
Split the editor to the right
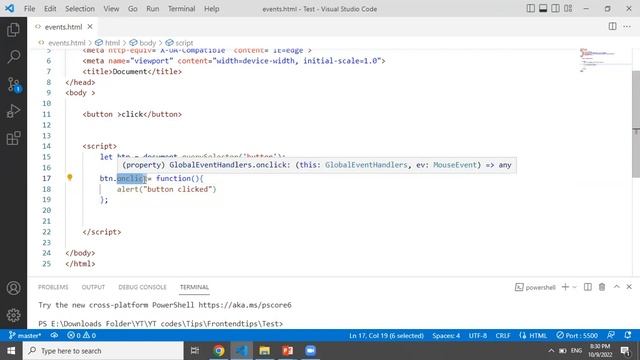pos(612,27)
